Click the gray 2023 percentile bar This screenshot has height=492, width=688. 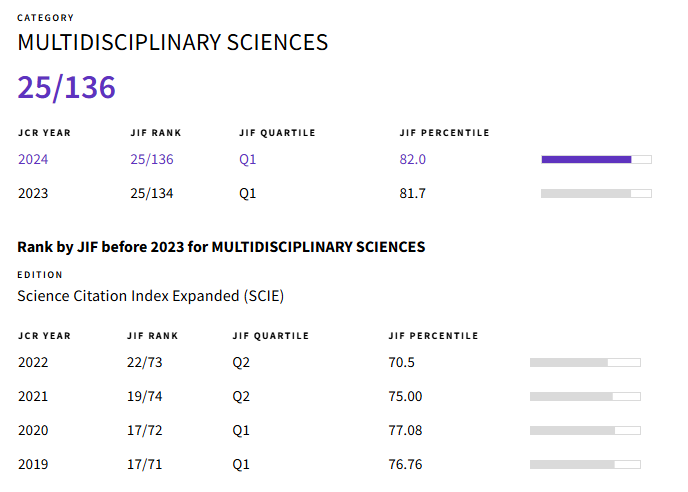(596, 193)
